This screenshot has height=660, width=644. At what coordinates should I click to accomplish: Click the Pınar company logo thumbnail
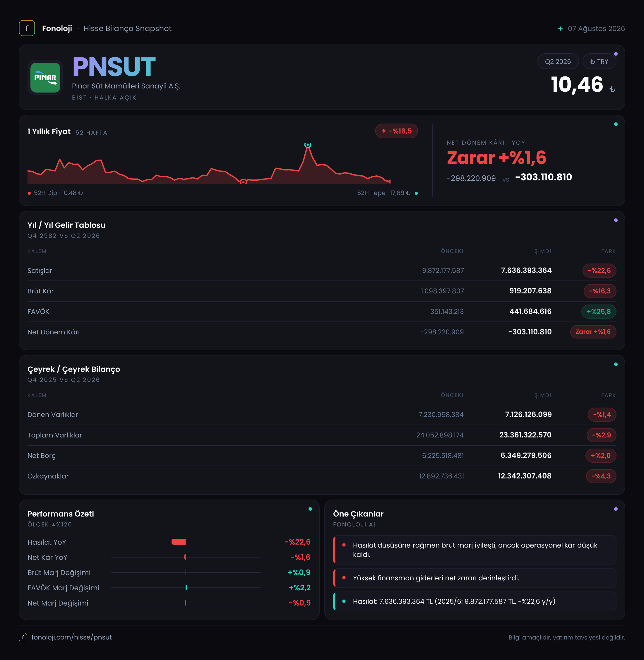(45, 78)
